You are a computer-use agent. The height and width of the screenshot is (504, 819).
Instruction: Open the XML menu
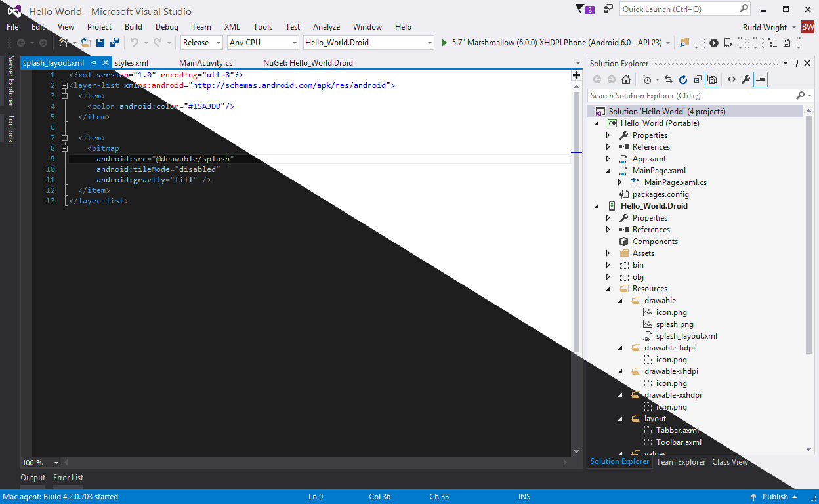click(232, 27)
